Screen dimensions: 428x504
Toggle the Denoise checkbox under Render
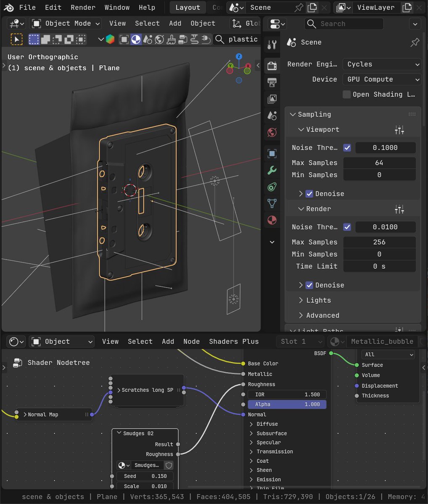(310, 285)
